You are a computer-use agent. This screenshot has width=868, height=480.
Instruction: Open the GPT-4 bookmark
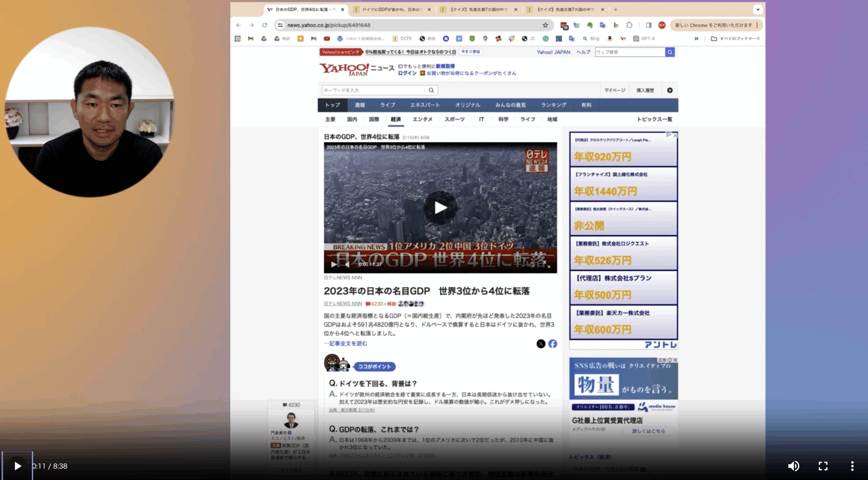pyautogui.click(x=644, y=39)
